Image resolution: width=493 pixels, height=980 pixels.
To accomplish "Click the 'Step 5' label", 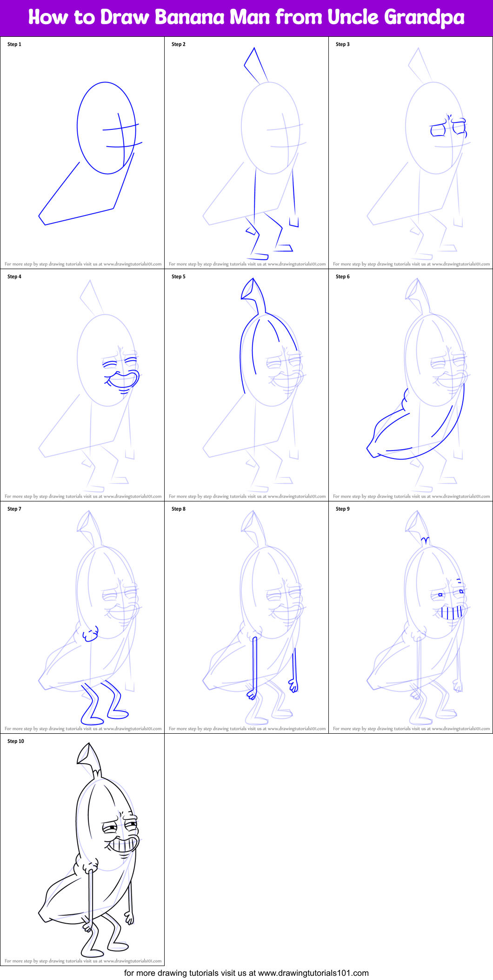I will (x=179, y=277).
